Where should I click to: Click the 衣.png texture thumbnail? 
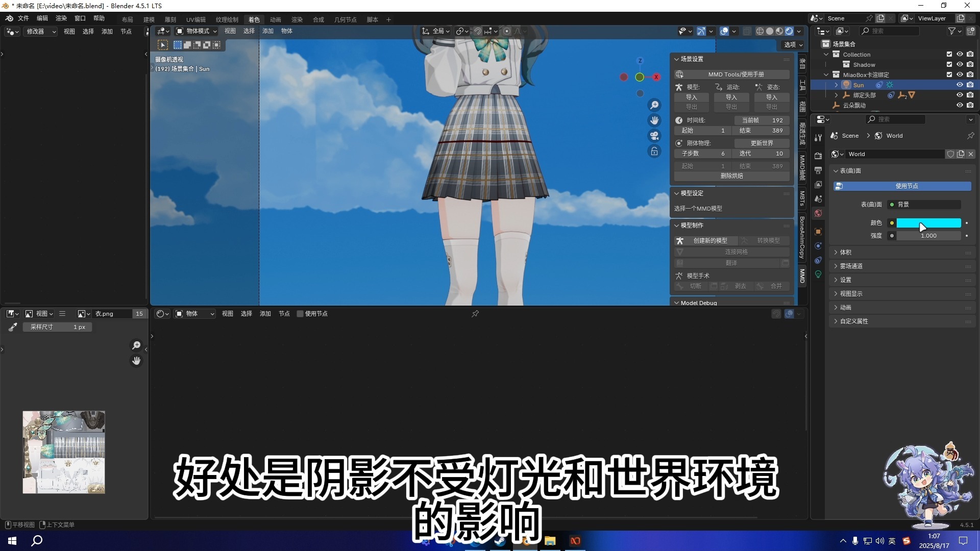pyautogui.click(x=64, y=452)
